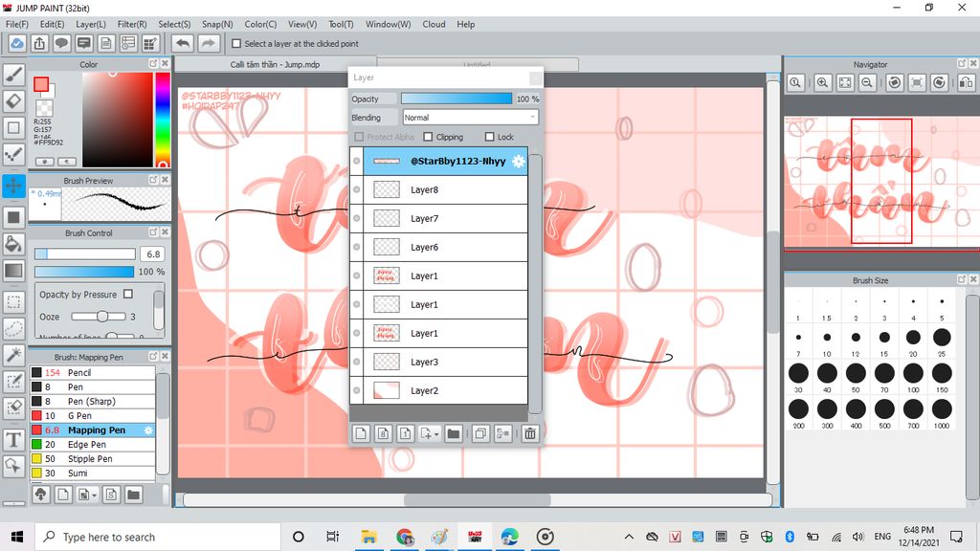The image size is (980, 551).
Task: Open Mapping Pen brush settings gear
Action: pos(148,430)
